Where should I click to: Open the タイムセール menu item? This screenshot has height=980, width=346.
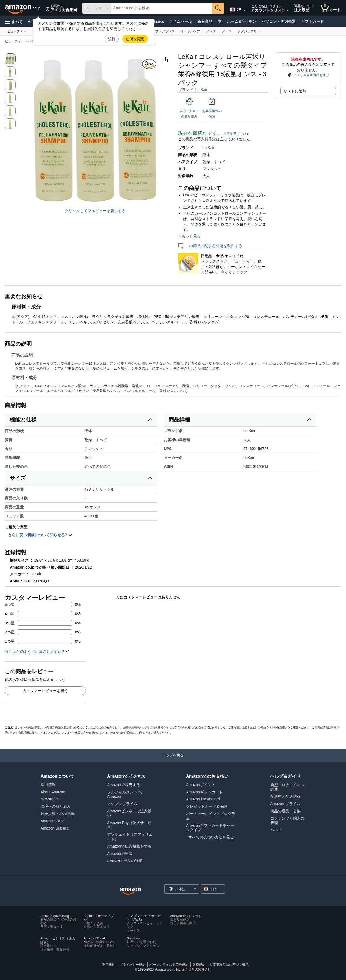coord(180,22)
